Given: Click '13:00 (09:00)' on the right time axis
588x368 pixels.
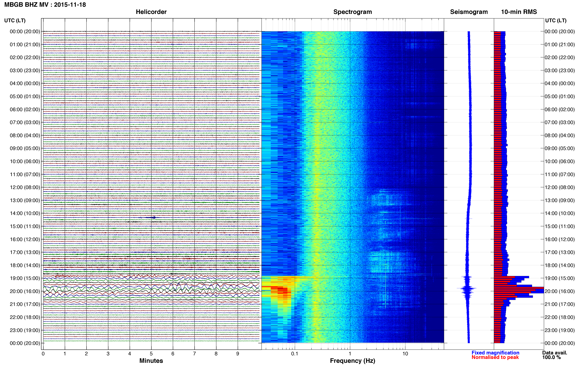Looking at the screenshot, I should (x=560, y=200).
